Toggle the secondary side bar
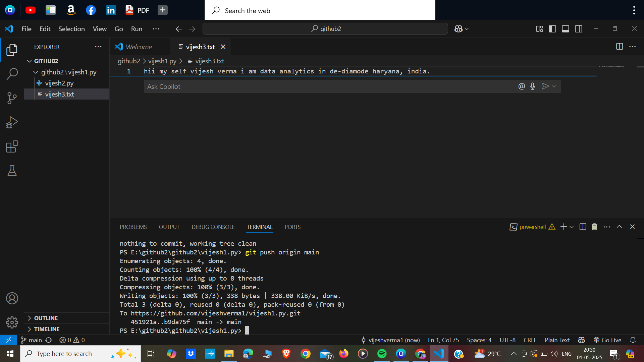This screenshot has width=644, height=362. pos(579,29)
